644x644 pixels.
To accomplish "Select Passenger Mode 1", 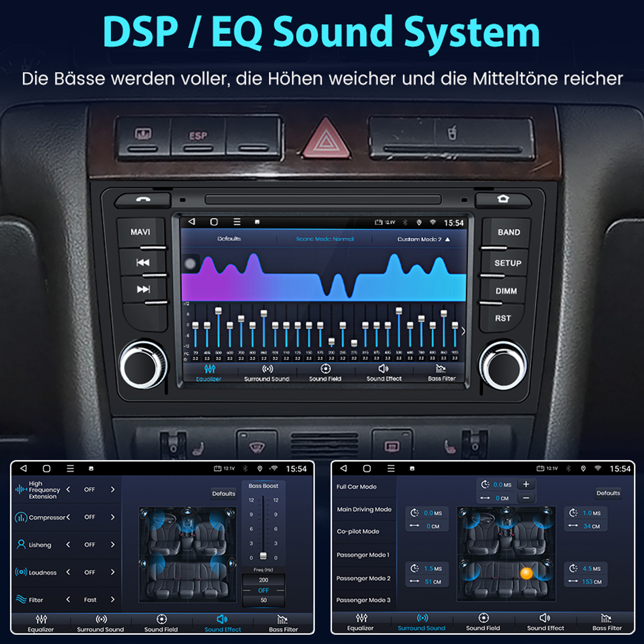I will (363, 555).
